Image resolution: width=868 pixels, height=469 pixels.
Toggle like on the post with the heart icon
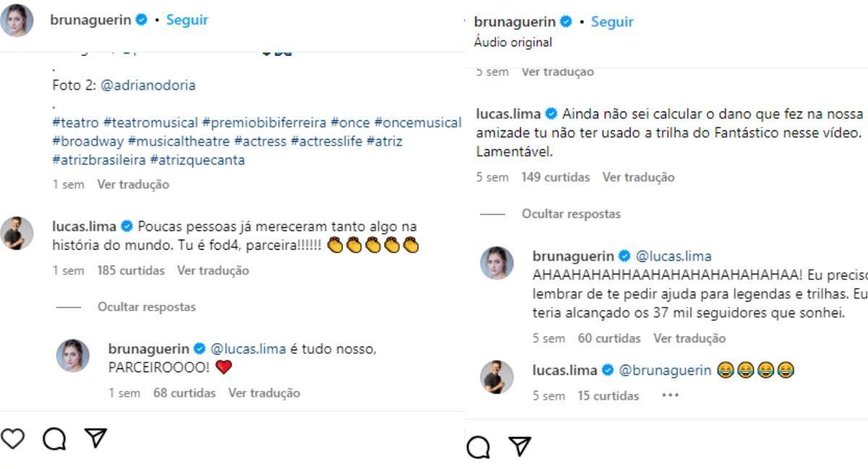(x=13, y=438)
